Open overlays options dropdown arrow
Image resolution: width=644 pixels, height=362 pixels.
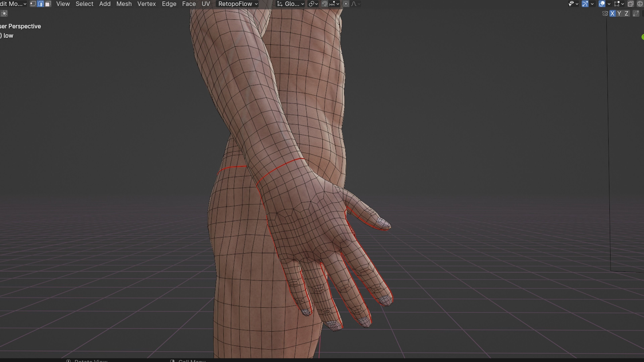(x=609, y=4)
